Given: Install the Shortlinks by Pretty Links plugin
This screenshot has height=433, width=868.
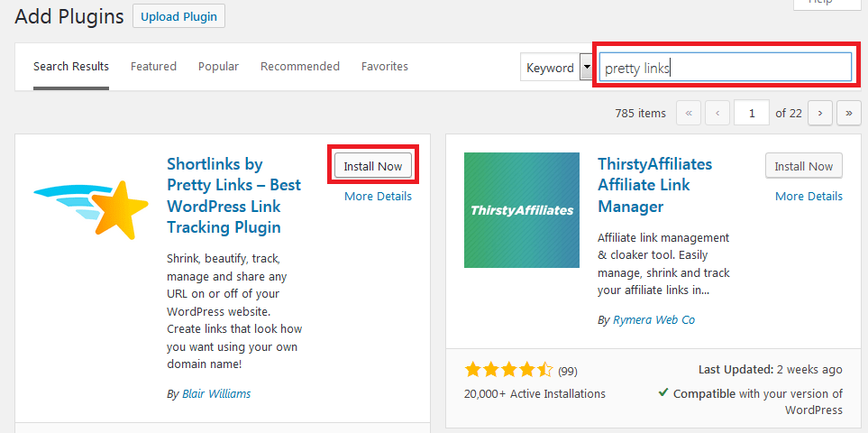Looking at the screenshot, I should (x=373, y=166).
